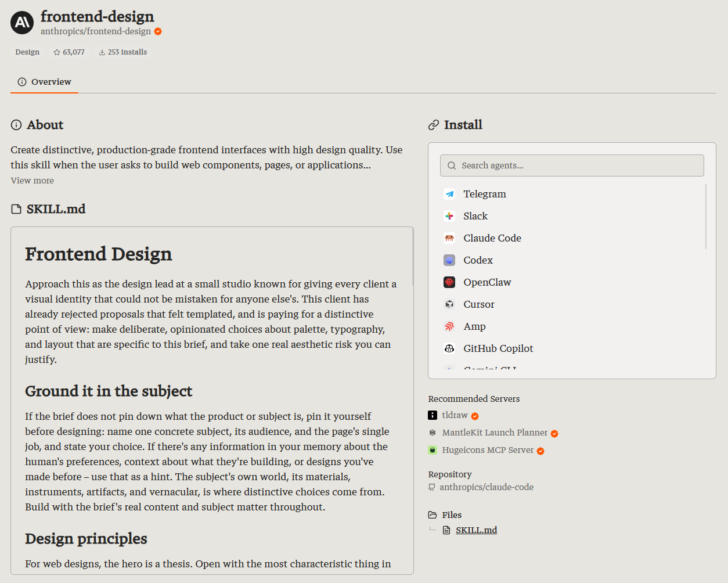Select Claude Code in the agents list
Viewport: 728px width, 583px height.
click(571, 238)
